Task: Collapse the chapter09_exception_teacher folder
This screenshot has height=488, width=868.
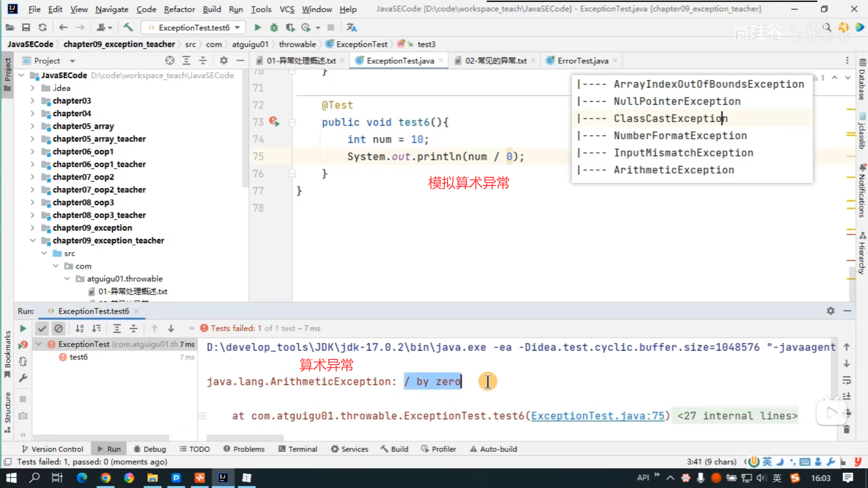Action: [33, 240]
